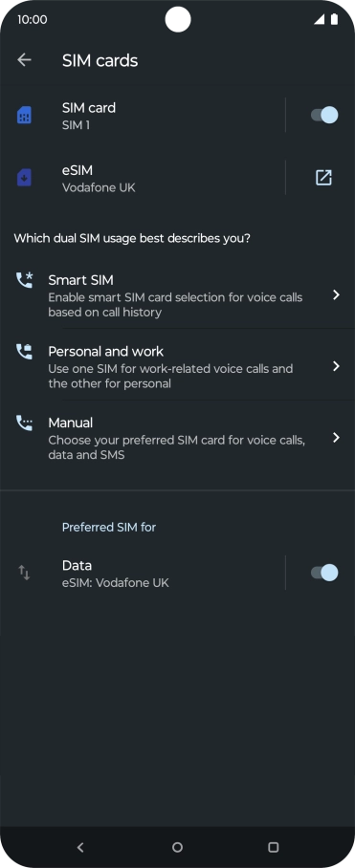
Task: Tap the Personal and work phone icon
Action: (24, 352)
